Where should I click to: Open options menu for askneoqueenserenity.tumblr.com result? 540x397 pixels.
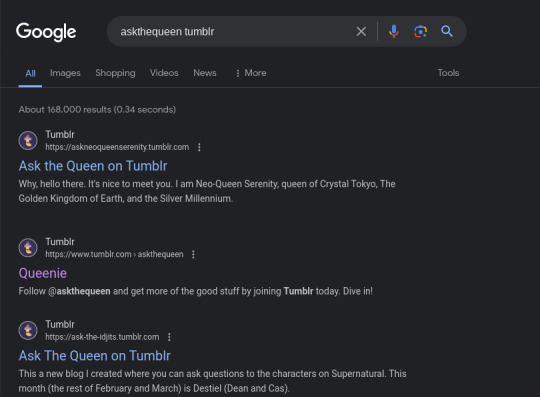(x=199, y=147)
